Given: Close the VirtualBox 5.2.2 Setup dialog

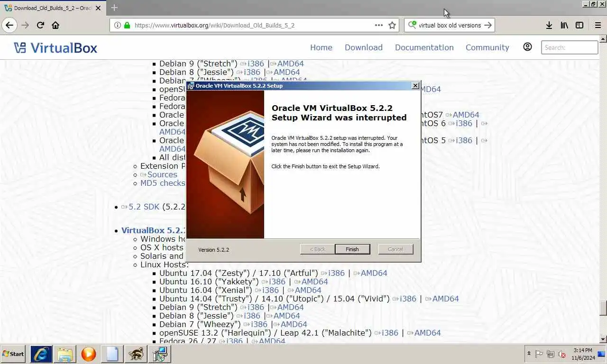Looking at the screenshot, I should click(x=415, y=86).
